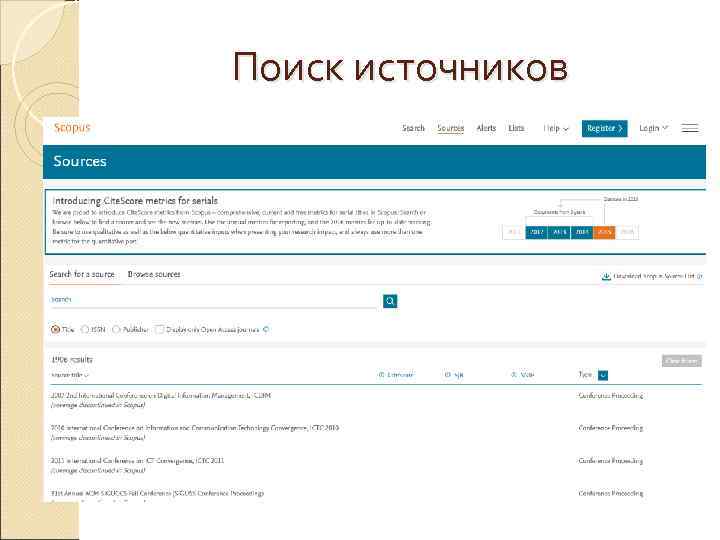Click the results count text

[72, 360]
